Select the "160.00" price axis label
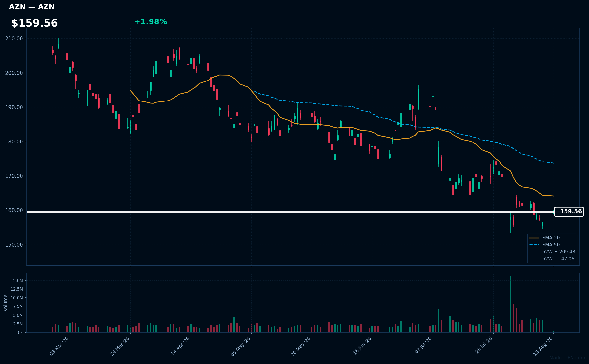Image resolution: width=589 pixels, height=364 pixels. (x=14, y=210)
